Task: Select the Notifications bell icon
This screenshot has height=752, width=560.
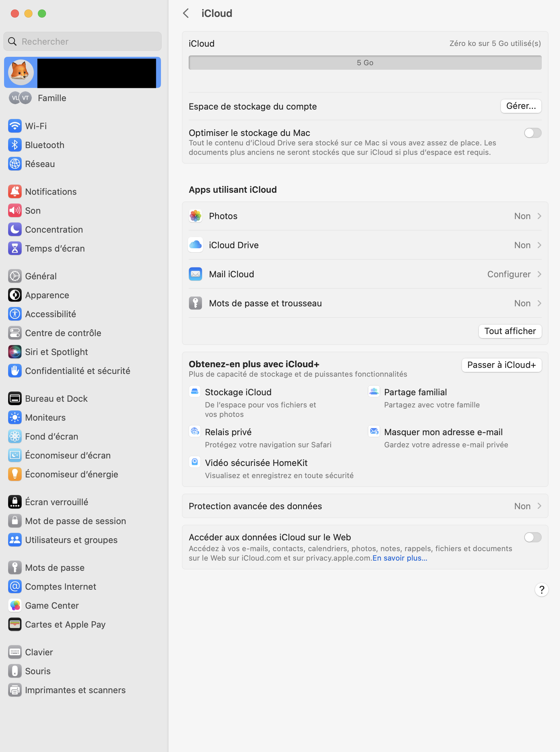Action: (15, 192)
